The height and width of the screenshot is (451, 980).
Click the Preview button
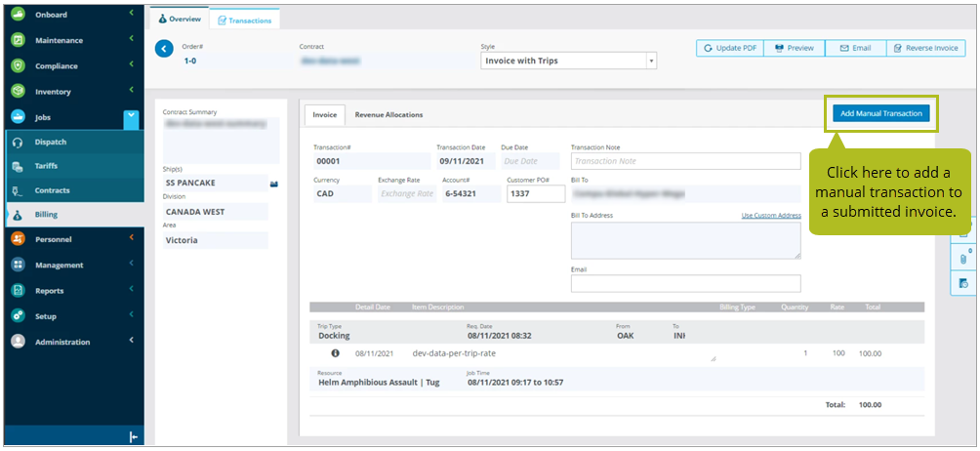(x=795, y=48)
